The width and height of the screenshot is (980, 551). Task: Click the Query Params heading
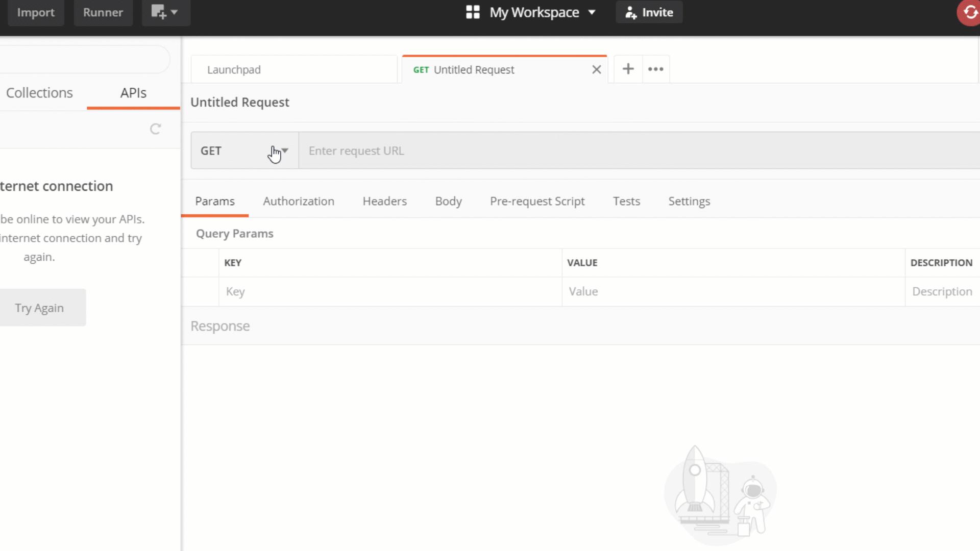(235, 234)
